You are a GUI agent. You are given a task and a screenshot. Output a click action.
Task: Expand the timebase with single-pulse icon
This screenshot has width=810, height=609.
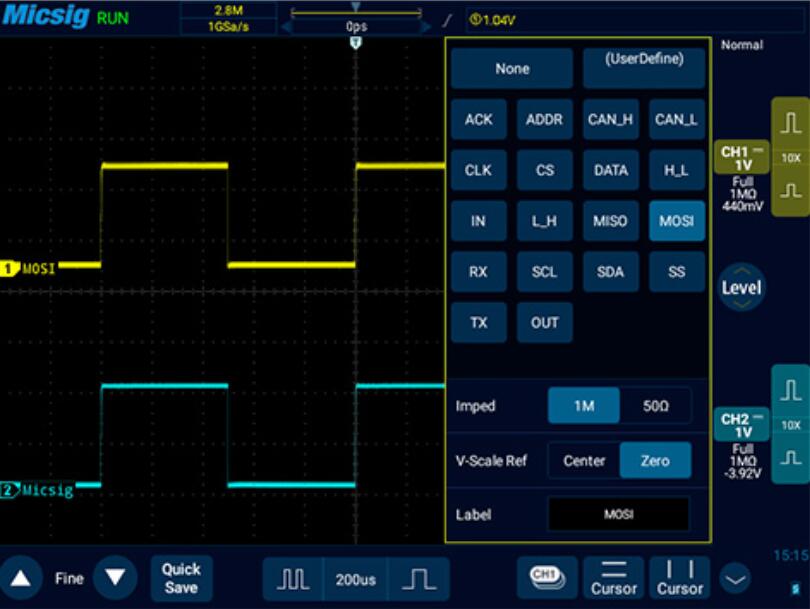pyautogui.click(x=418, y=579)
